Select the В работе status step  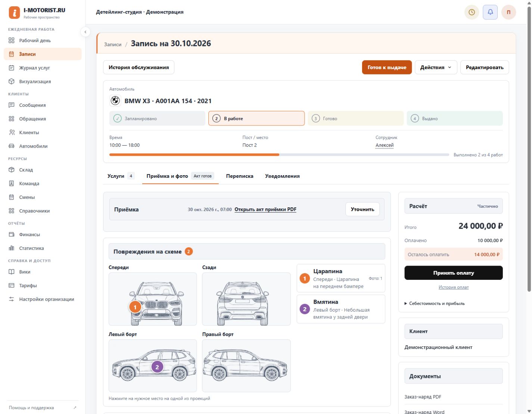[x=256, y=118]
